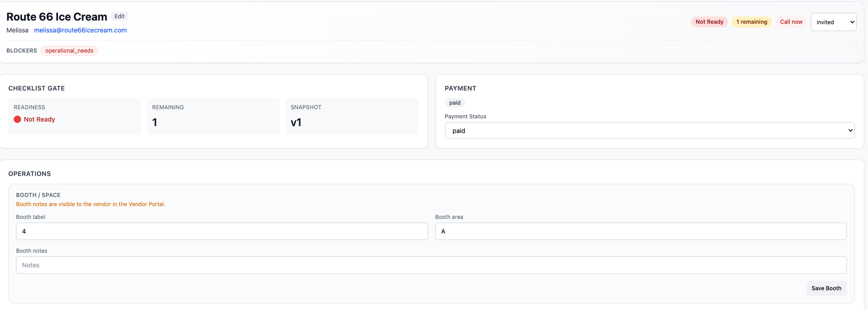Click the operational_needs blocker tag
Viewport: 868px width, 309px height.
click(x=69, y=51)
